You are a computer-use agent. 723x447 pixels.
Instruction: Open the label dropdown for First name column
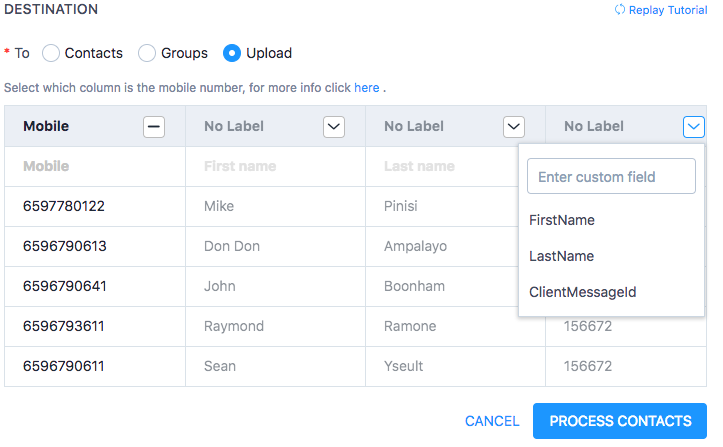coord(334,127)
